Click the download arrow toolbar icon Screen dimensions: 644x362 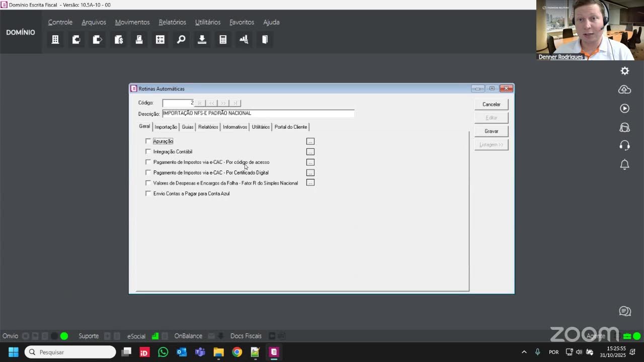click(x=202, y=39)
